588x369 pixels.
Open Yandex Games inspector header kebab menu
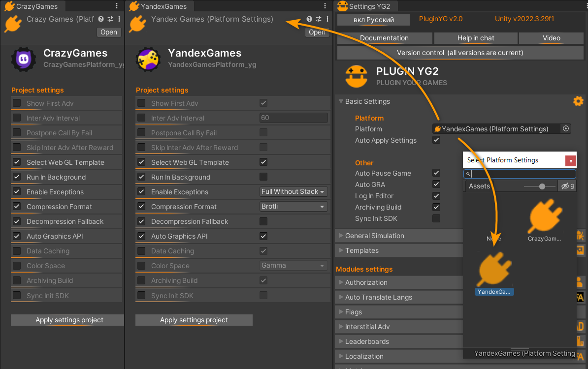pyautogui.click(x=327, y=19)
